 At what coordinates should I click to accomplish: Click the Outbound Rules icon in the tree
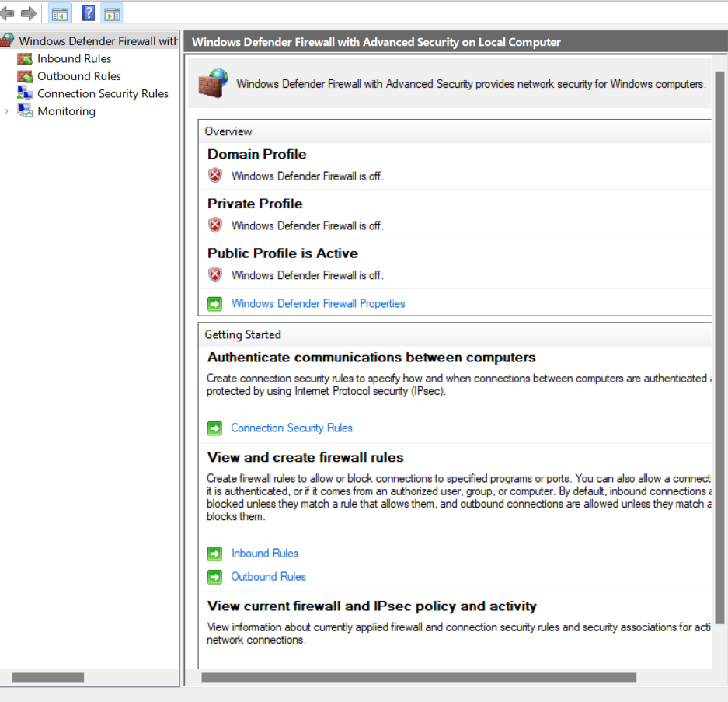click(x=25, y=75)
